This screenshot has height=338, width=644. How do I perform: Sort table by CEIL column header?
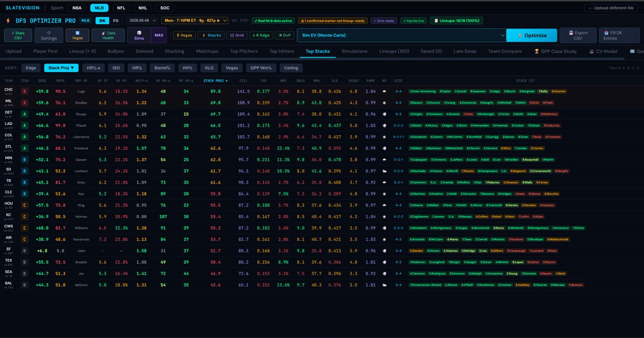243,81
